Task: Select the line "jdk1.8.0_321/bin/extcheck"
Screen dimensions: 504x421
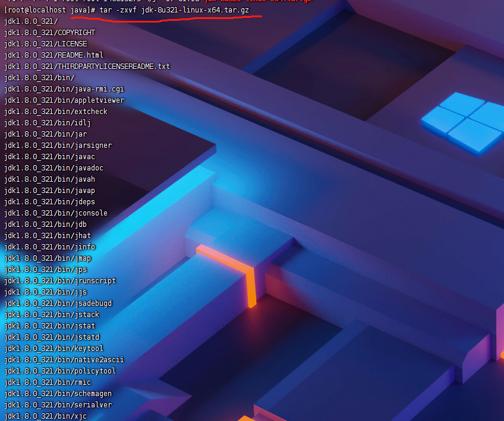Action: [56, 112]
